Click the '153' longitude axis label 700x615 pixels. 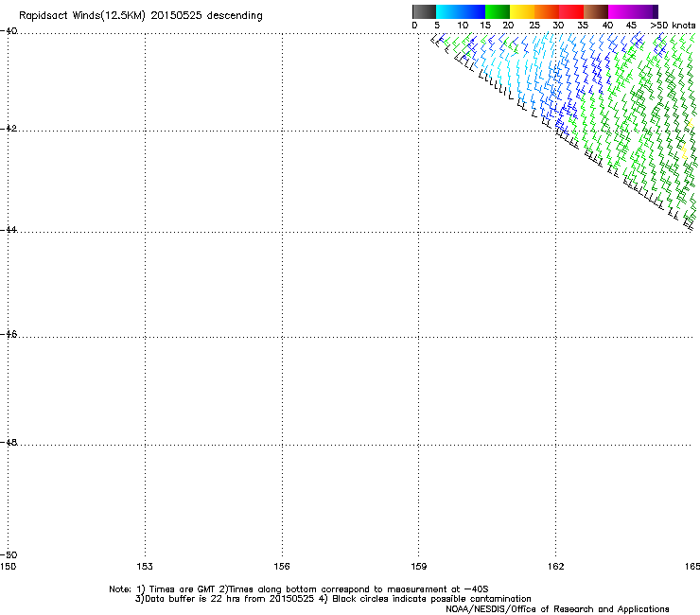(145, 567)
